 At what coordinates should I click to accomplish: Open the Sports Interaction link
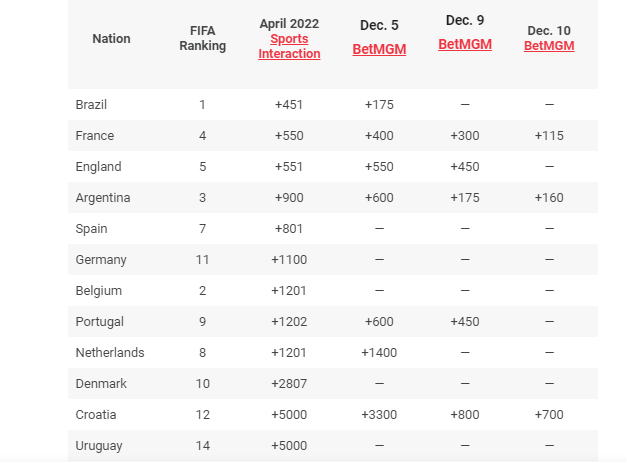coord(289,46)
